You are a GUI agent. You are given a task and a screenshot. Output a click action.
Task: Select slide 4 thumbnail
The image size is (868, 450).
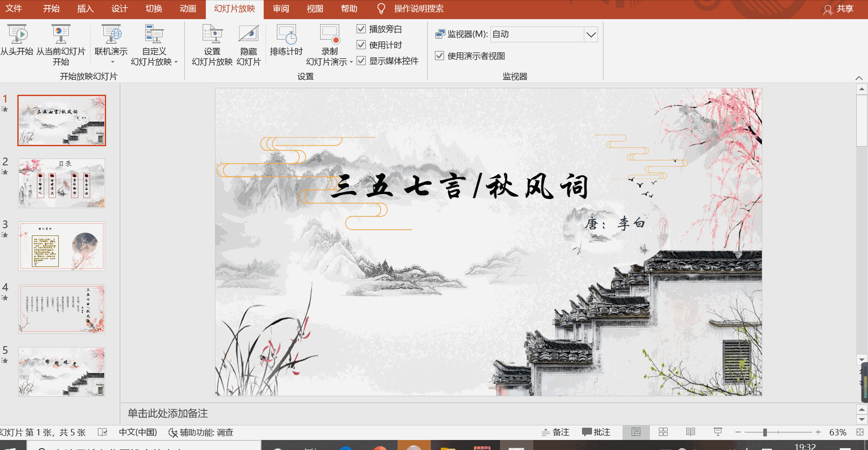point(61,309)
